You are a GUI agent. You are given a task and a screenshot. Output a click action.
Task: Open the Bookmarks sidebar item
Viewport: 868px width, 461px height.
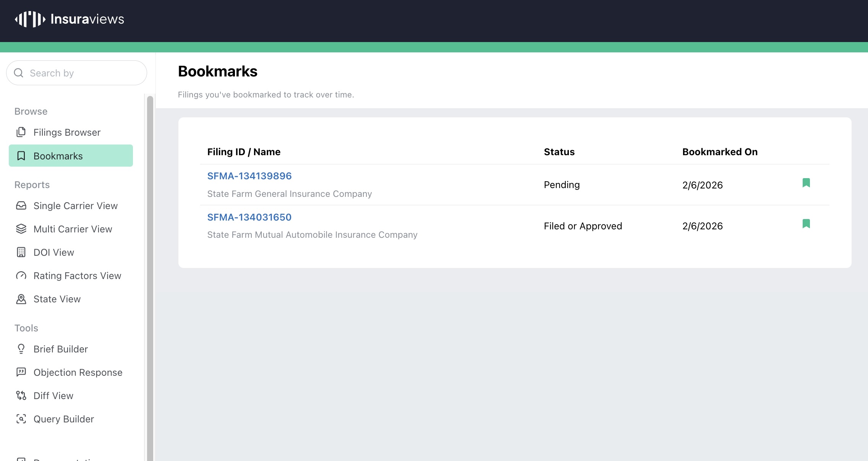71,156
